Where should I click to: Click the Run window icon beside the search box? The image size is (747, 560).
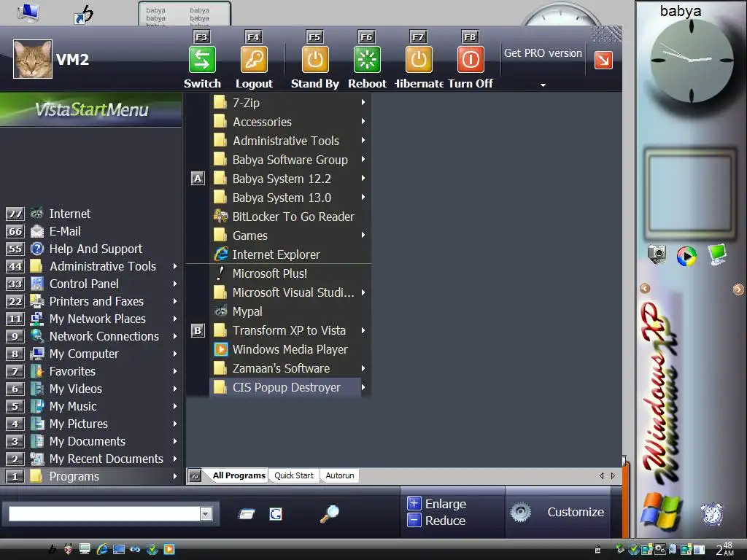[247, 514]
